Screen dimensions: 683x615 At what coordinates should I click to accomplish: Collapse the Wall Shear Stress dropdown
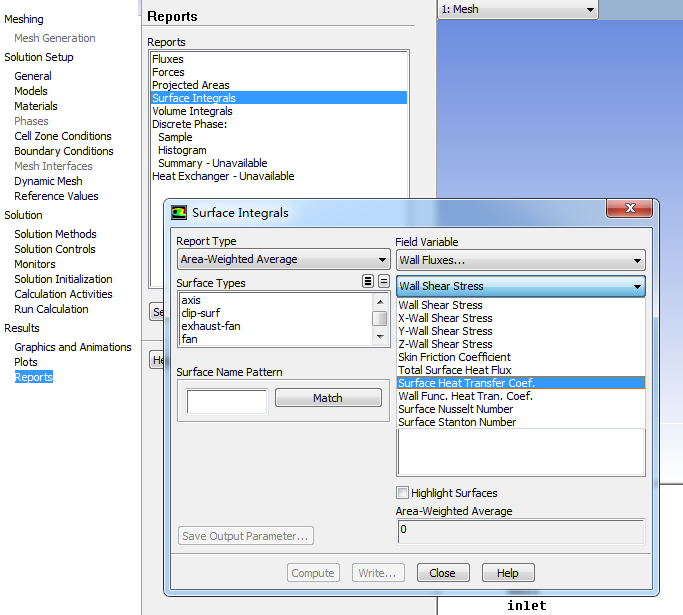[521, 286]
